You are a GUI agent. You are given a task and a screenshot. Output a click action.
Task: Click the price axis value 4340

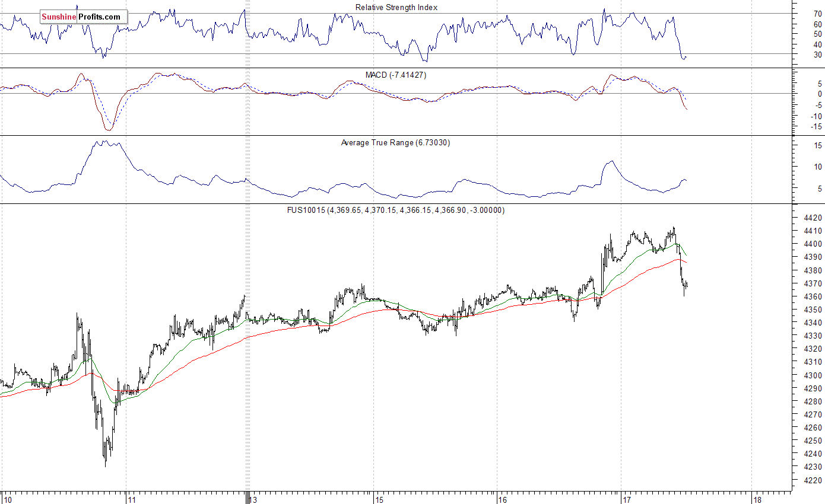(x=813, y=323)
